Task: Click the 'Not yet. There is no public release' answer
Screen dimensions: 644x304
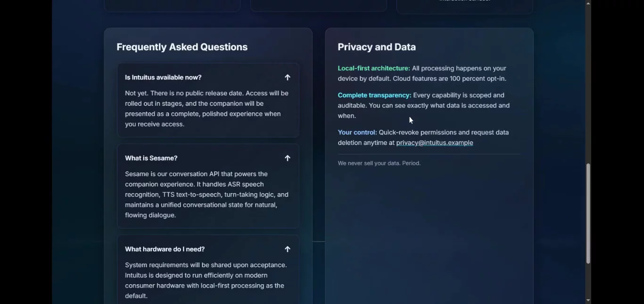Action: click(206, 109)
